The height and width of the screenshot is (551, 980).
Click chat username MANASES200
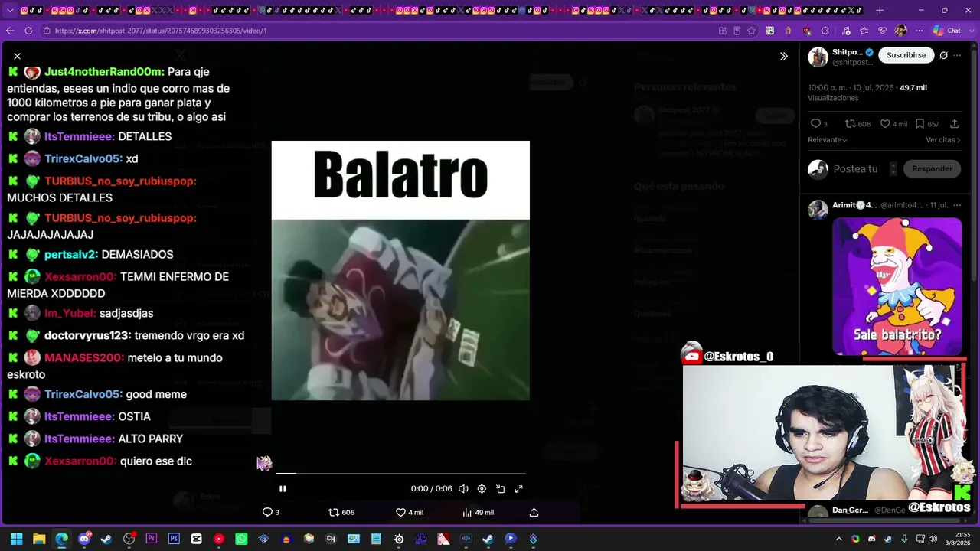(x=84, y=358)
